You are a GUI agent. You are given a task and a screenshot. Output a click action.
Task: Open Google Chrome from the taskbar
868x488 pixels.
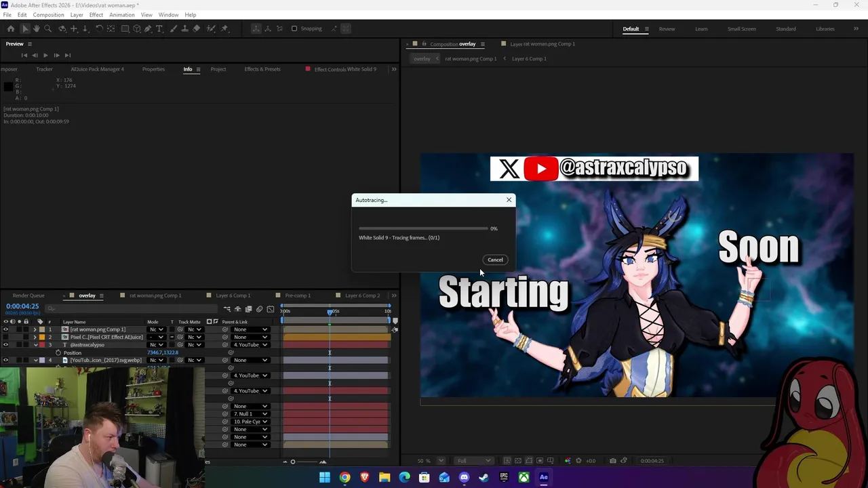pyautogui.click(x=344, y=477)
